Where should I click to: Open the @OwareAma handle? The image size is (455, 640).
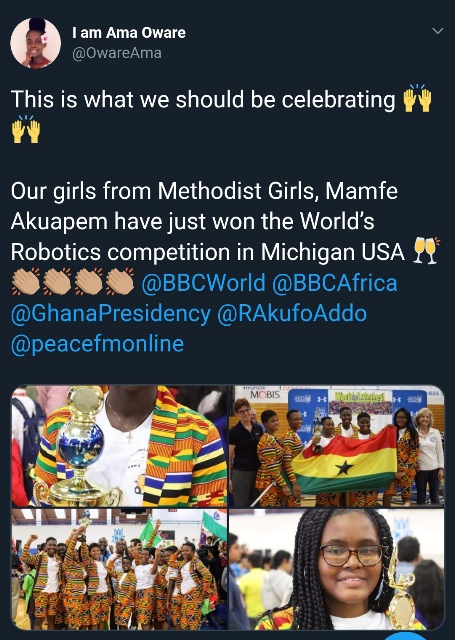click(117, 53)
